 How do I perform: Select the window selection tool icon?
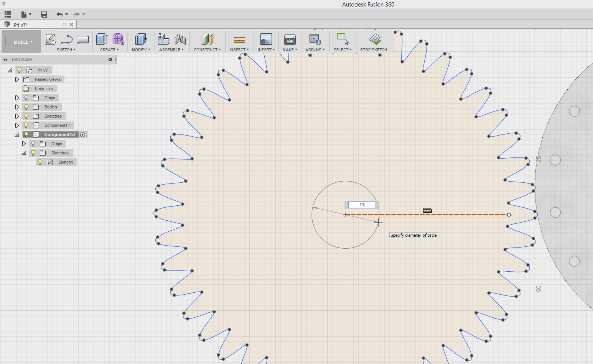coord(343,39)
